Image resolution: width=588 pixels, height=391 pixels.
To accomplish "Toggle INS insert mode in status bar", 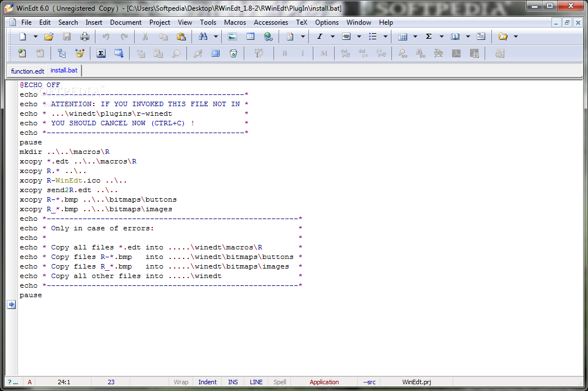I will [233, 382].
